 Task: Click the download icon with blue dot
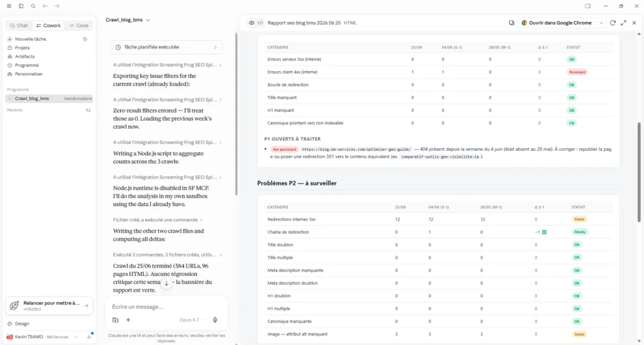89,336
